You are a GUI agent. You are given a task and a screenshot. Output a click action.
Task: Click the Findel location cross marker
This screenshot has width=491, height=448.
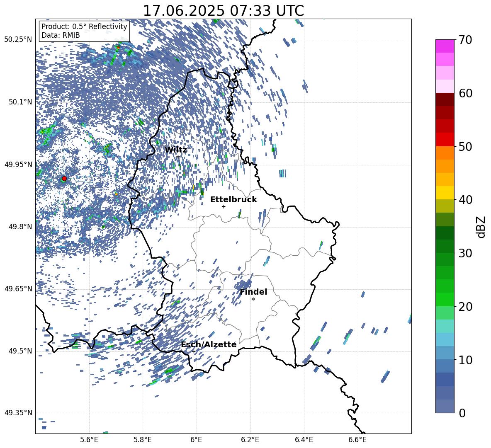[253, 299]
